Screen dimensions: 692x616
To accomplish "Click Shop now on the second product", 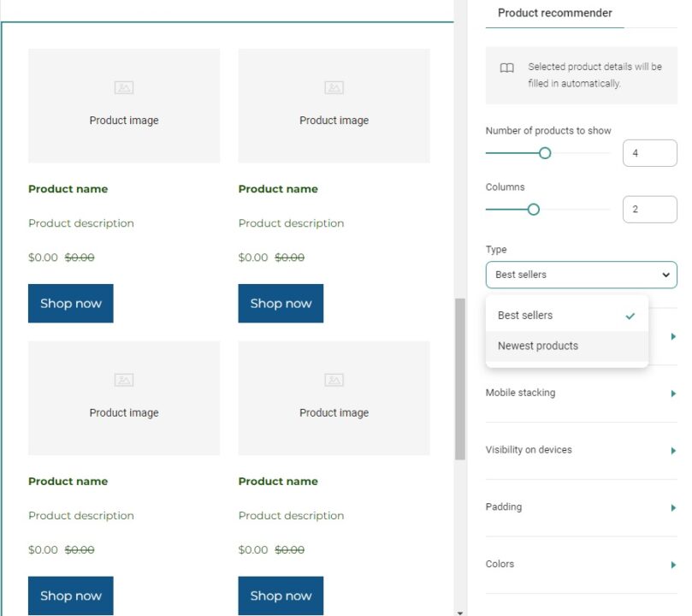I will click(281, 303).
